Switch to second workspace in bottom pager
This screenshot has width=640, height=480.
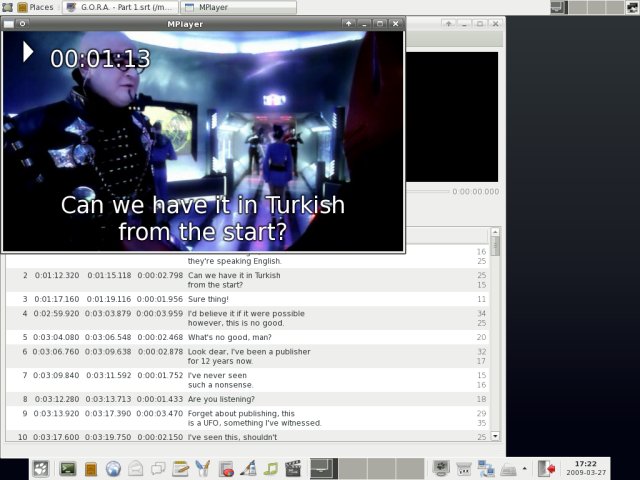[353, 468]
